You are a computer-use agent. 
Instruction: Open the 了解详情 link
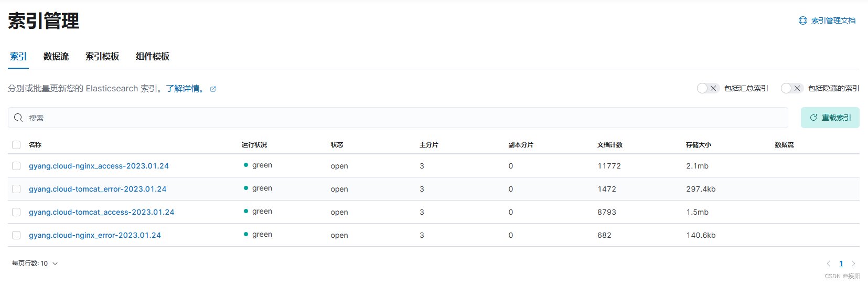[186, 88]
